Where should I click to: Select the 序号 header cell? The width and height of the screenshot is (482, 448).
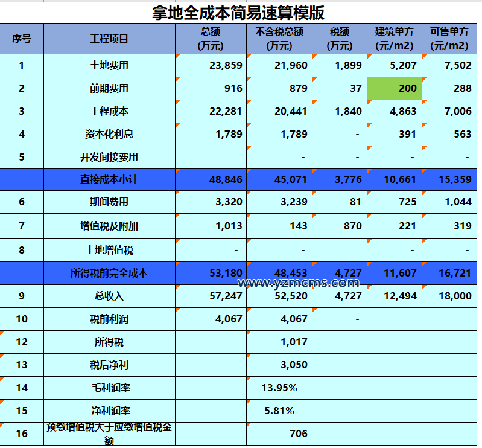[22, 39]
